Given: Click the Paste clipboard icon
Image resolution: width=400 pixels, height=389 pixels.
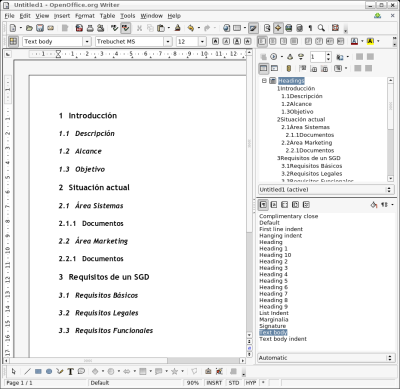Looking at the screenshot, I should click(x=161, y=28).
